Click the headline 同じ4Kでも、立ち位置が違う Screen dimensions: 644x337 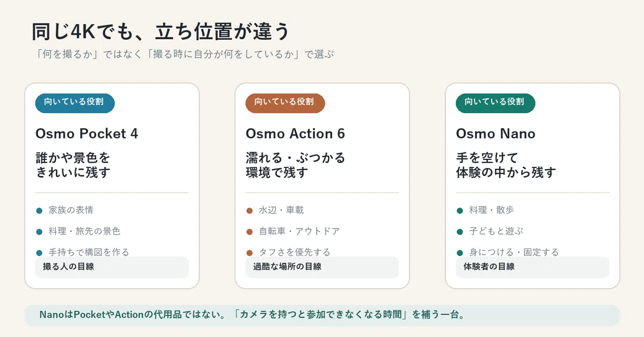[x=161, y=32]
